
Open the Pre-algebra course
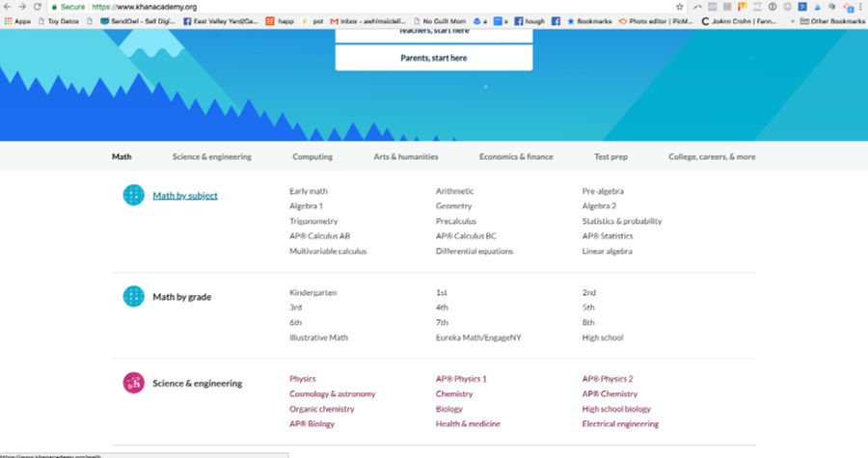tap(602, 191)
